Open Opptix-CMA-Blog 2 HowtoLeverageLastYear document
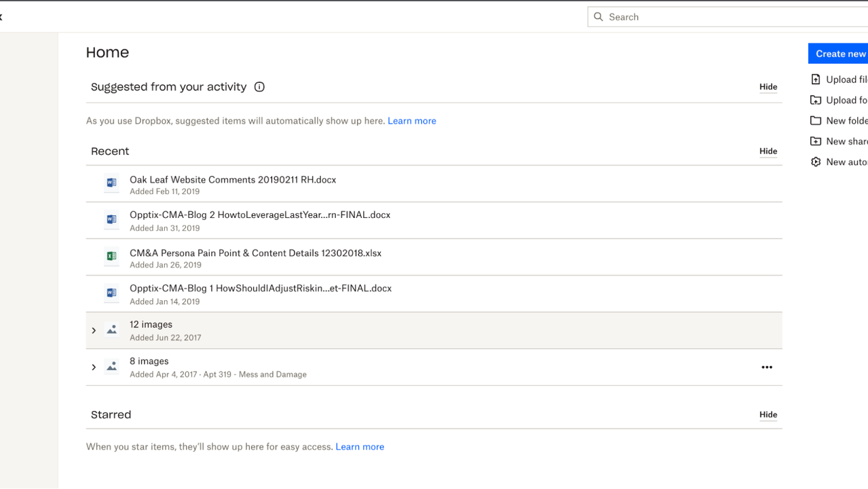Image resolution: width=868 pixels, height=489 pixels. tap(260, 215)
